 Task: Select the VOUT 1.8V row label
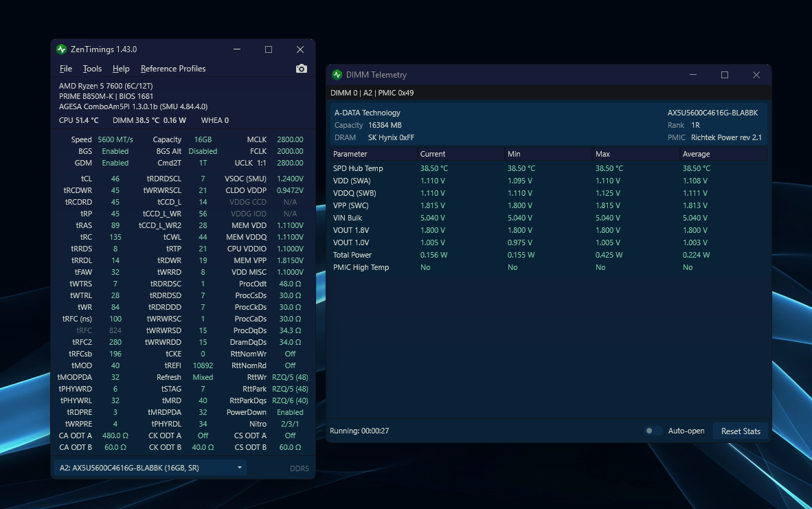coord(351,230)
